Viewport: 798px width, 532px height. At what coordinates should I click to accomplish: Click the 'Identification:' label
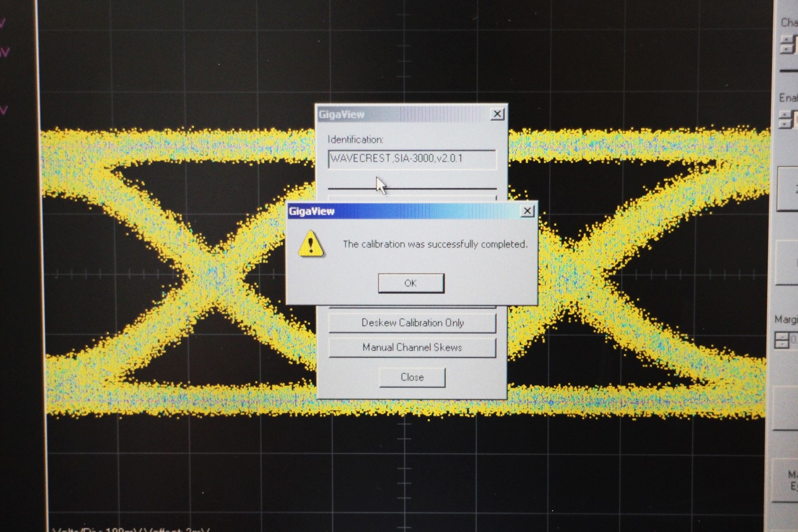[x=355, y=140]
